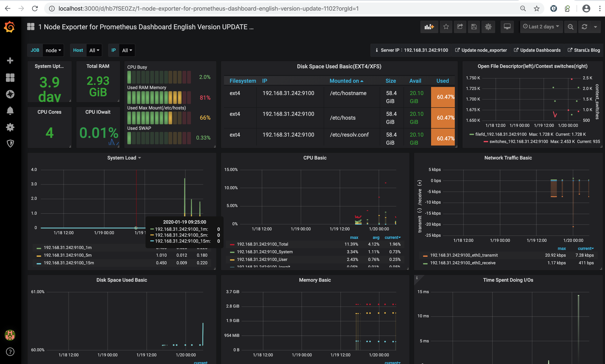Click the Grafana home logo icon

pos(10,27)
